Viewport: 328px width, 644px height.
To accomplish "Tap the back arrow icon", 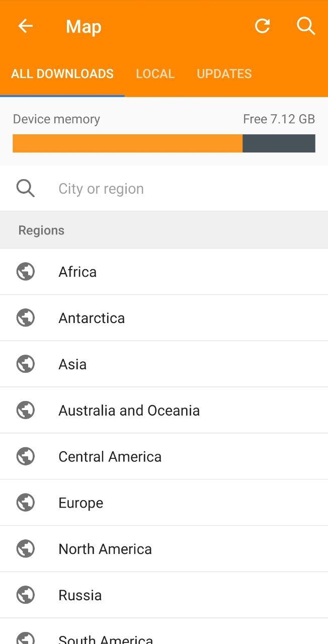I will (x=25, y=26).
